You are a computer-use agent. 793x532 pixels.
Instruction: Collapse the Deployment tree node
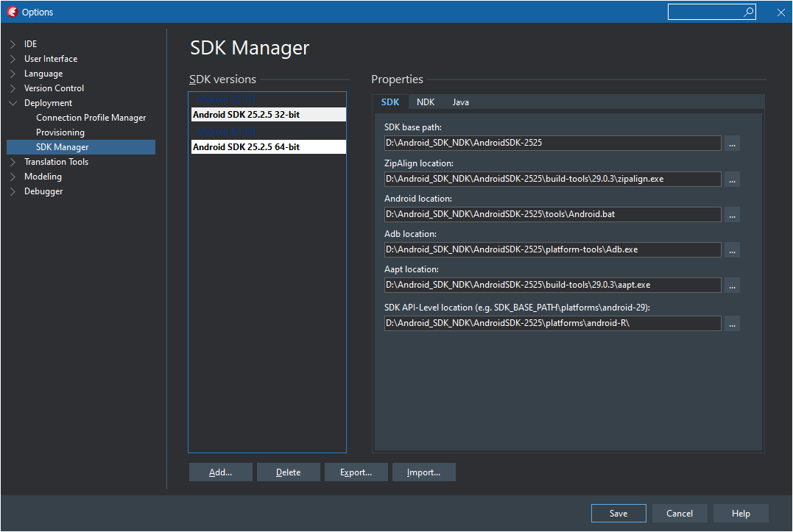13,103
